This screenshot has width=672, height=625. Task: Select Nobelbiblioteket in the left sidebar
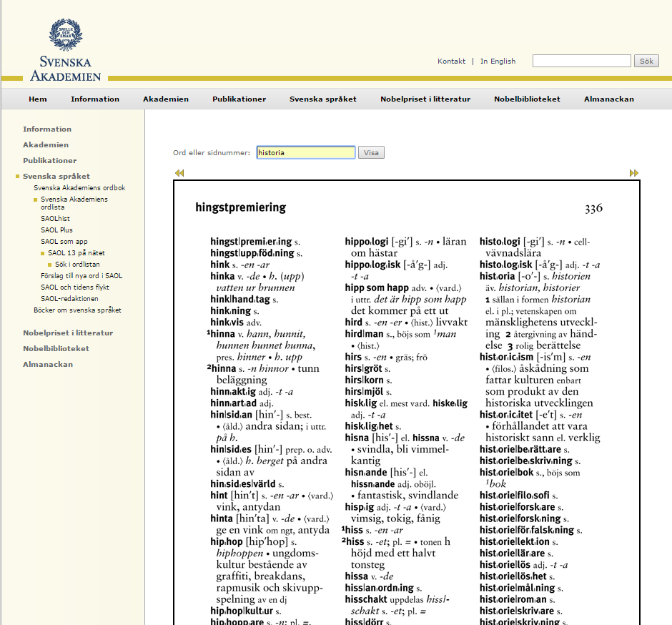[x=56, y=349]
